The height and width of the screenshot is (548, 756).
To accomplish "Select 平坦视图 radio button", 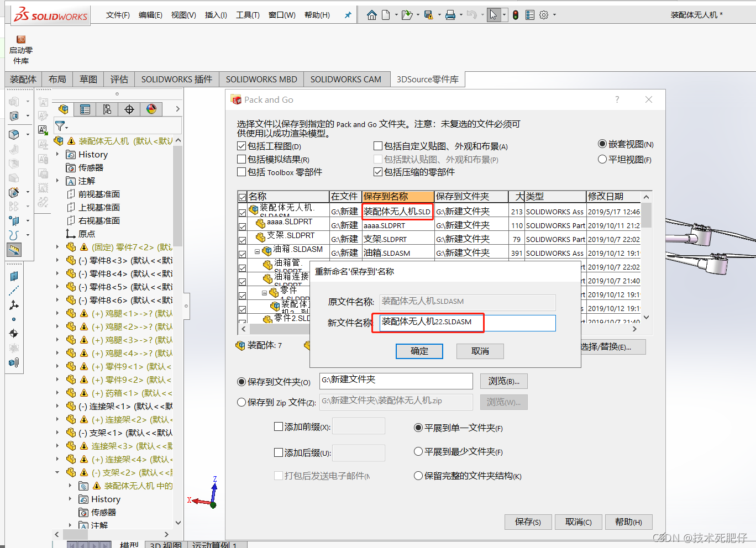I will click(x=602, y=159).
